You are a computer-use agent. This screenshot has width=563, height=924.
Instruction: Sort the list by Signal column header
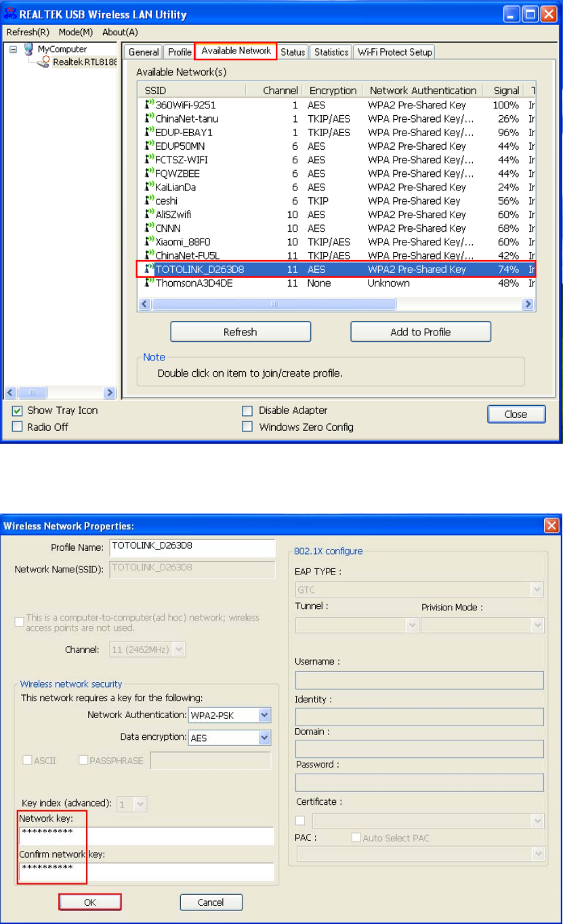click(507, 91)
